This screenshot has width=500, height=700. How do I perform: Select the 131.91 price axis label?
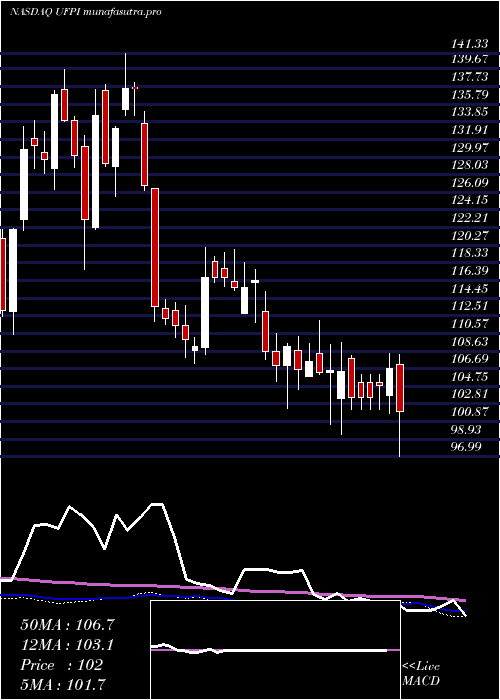pos(470,130)
